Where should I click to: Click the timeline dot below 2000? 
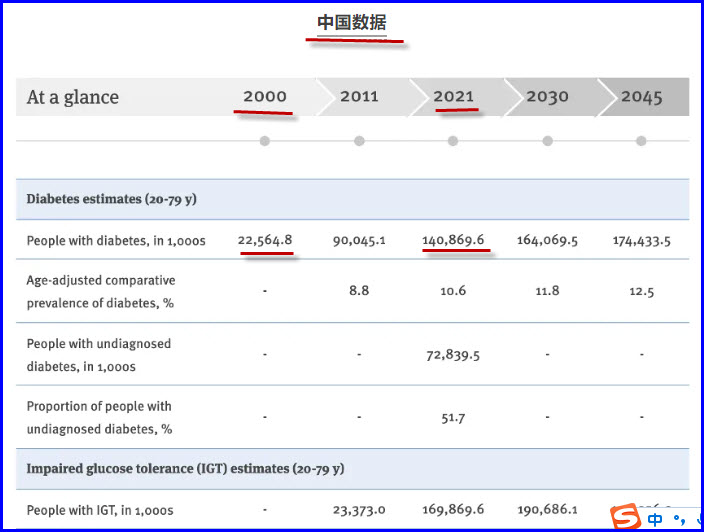point(264,141)
